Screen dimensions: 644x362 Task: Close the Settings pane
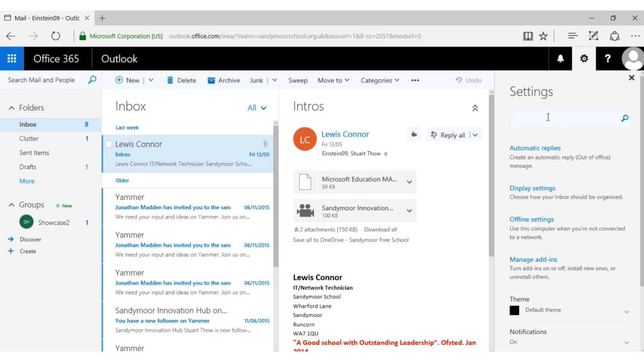631,77
